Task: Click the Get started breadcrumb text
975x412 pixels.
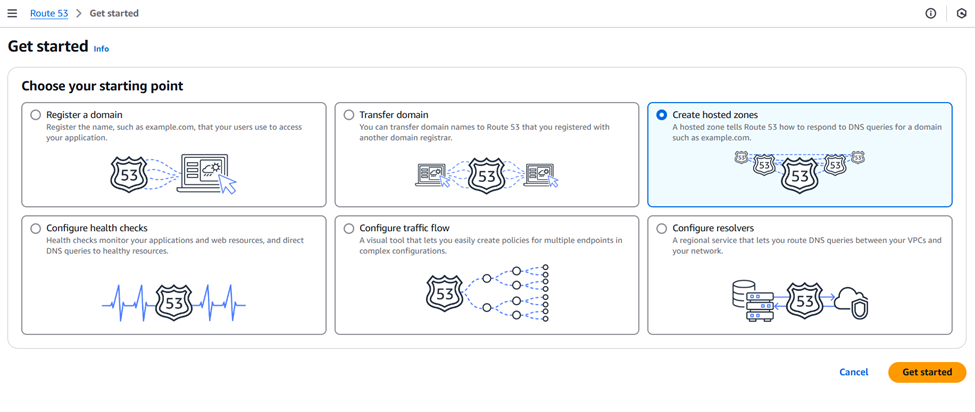Action: click(x=114, y=13)
